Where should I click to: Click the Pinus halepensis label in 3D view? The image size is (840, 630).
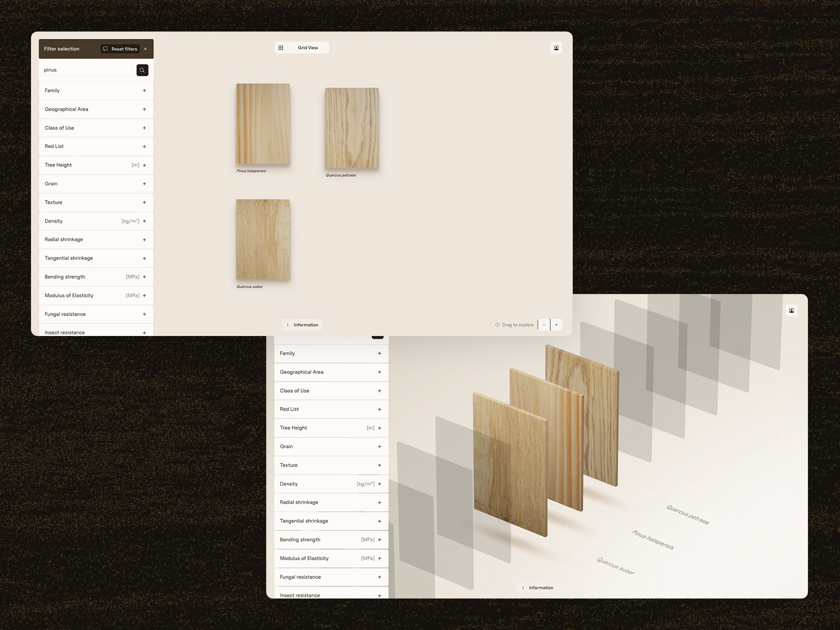653,540
